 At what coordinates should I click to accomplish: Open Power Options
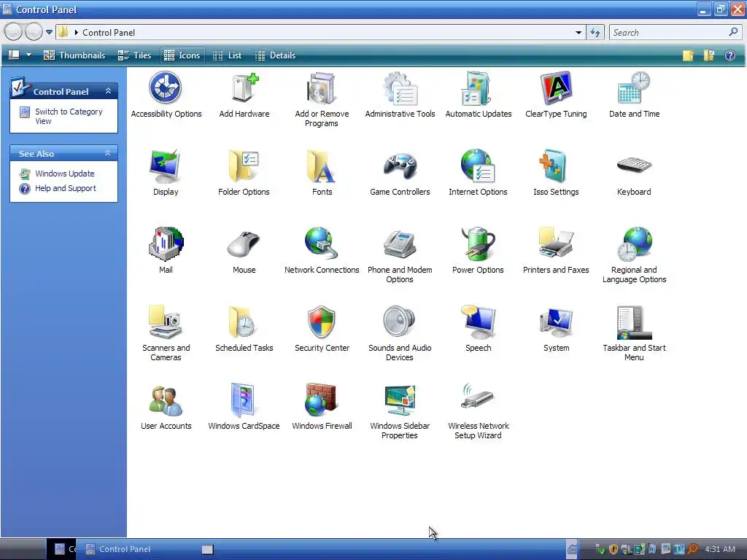[478, 251]
